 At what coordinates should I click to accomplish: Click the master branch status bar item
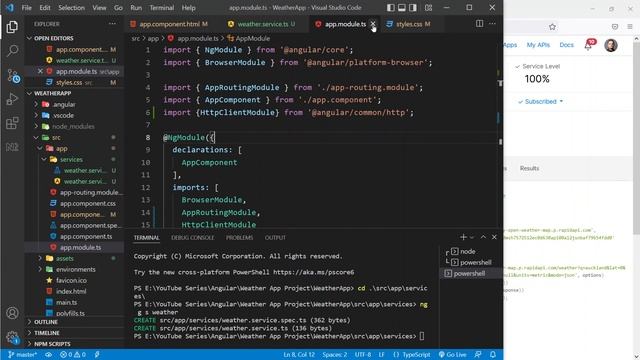click(22, 354)
